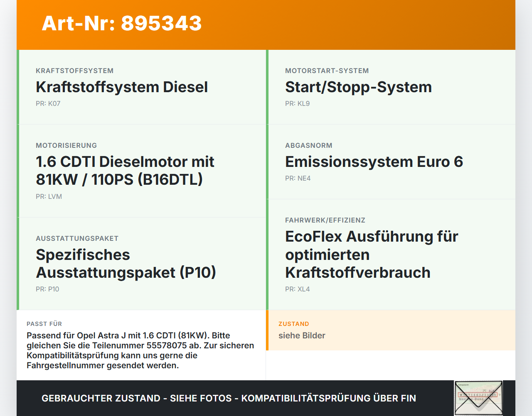Click 'PR: K07' code
The width and height of the screenshot is (532, 416).
click(48, 104)
